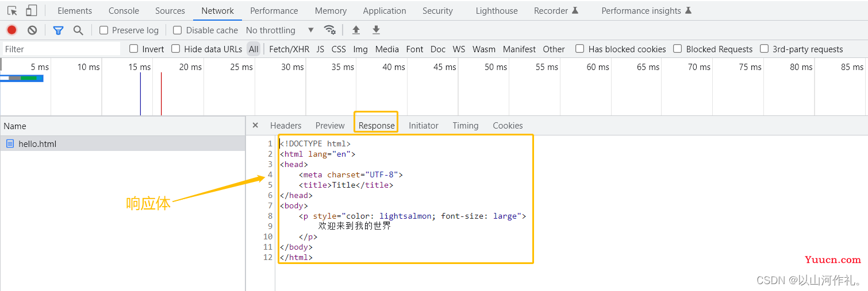
Task: Filter requests by WS
Action: (459, 49)
